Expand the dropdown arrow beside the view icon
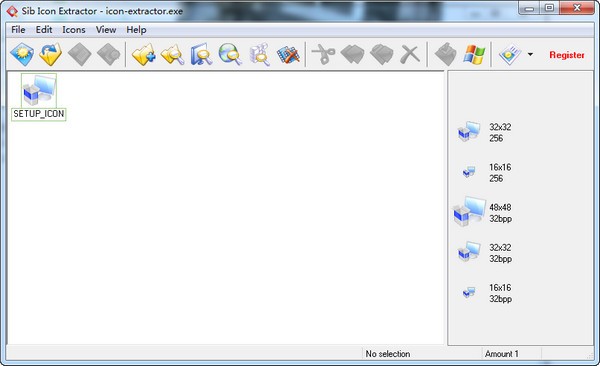The height and width of the screenshot is (366, 600). pyautogui.click(x=530, y=54)
